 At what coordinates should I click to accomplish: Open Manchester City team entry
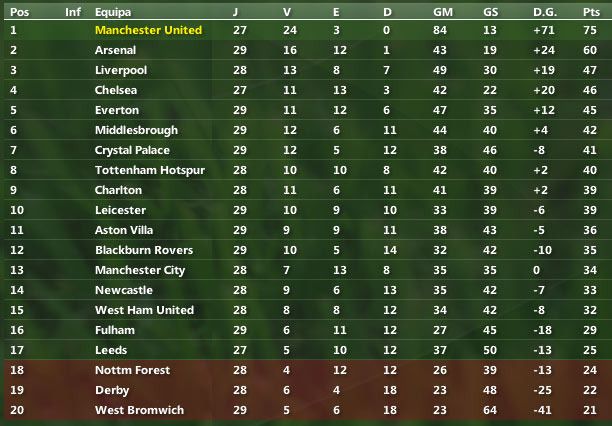click(x=140, y=270)
